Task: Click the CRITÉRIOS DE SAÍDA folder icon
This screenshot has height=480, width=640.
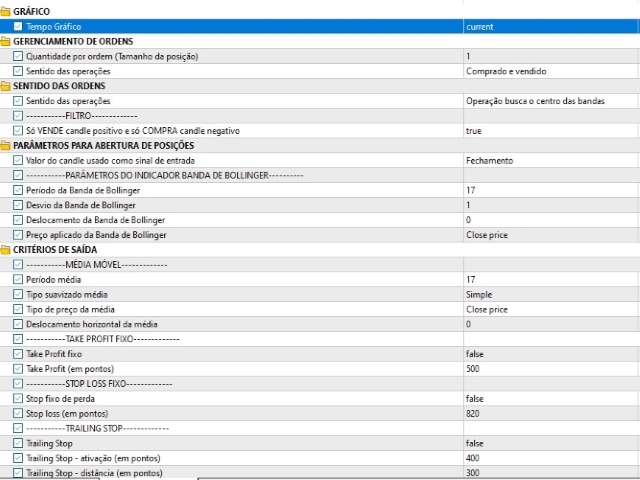Action: tap(5, 249)
